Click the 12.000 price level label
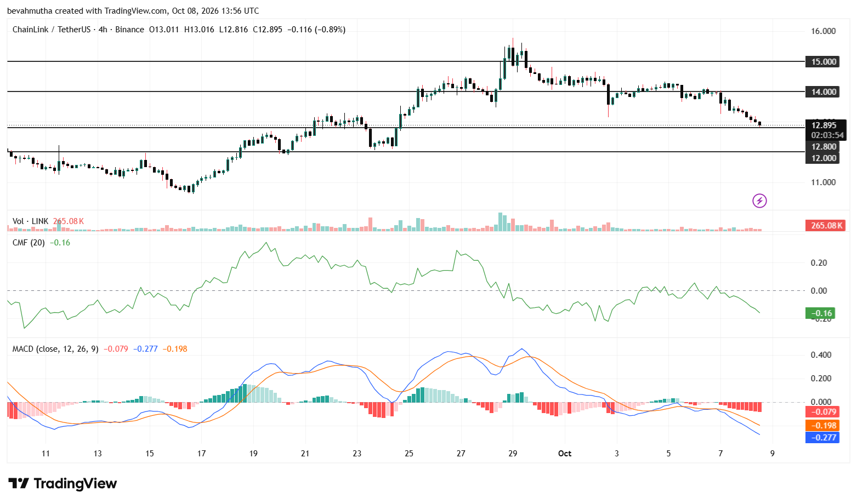 click(824, 158)
